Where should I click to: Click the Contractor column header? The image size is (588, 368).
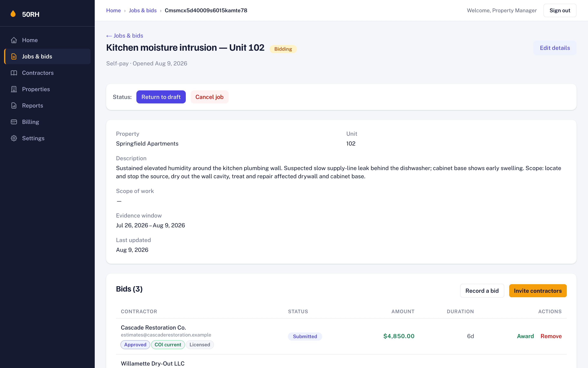139,312
